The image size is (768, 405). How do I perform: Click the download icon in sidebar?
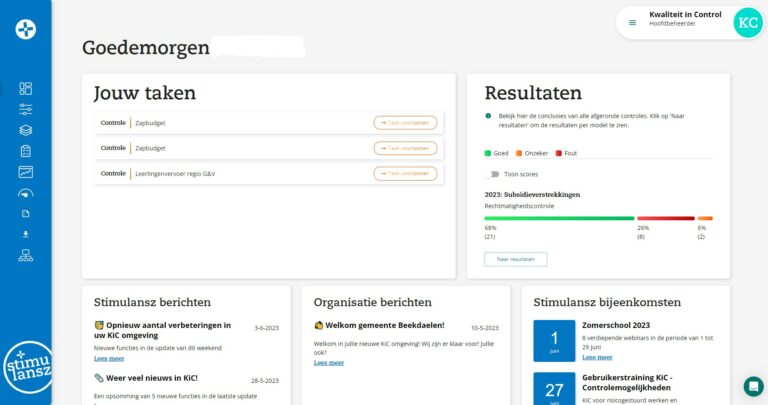tap(26, 234)
